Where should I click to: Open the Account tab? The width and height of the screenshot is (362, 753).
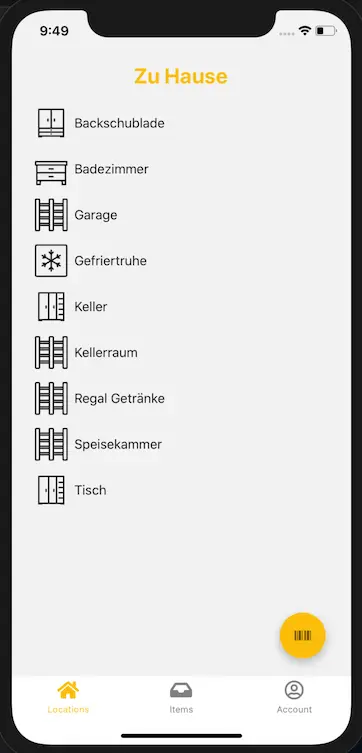coord(294,697)
